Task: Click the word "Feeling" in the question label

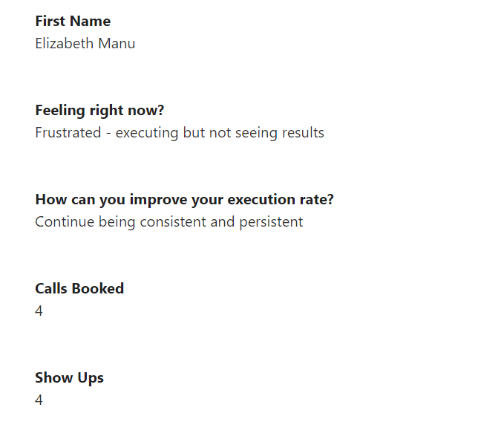Action: point(59,111)
